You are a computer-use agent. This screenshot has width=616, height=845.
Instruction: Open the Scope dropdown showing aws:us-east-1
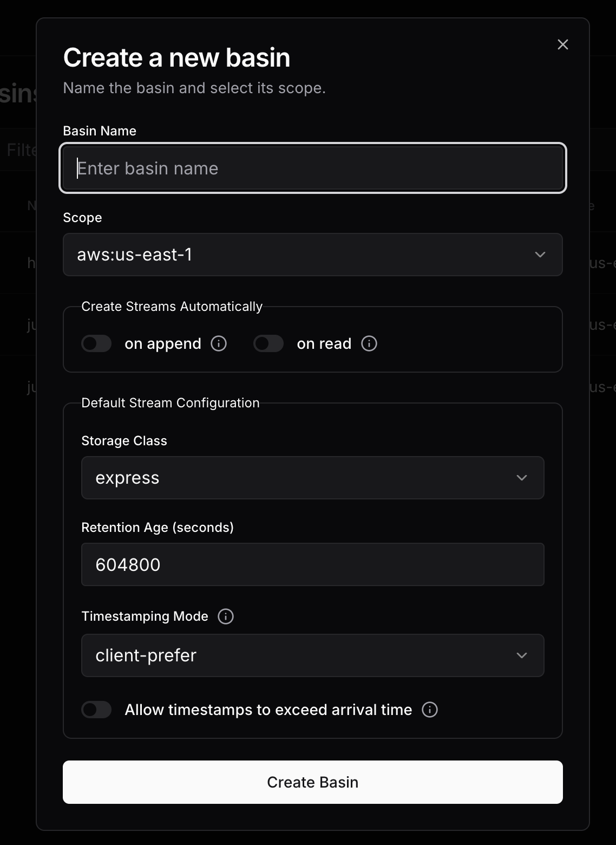tap(313, 255)
